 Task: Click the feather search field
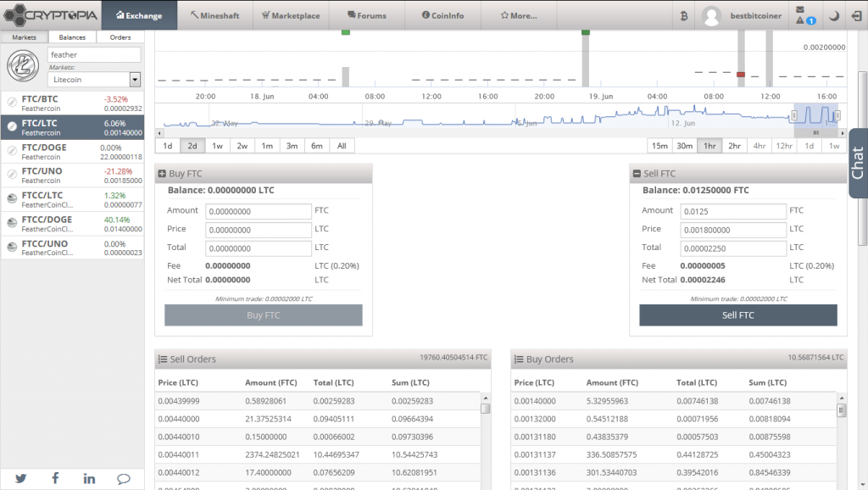click(x=94, y=55)
